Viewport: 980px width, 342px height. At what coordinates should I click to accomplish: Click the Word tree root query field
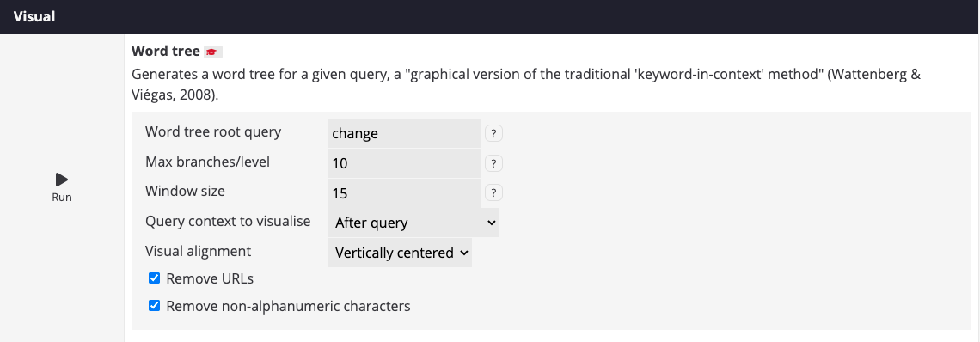404,133
